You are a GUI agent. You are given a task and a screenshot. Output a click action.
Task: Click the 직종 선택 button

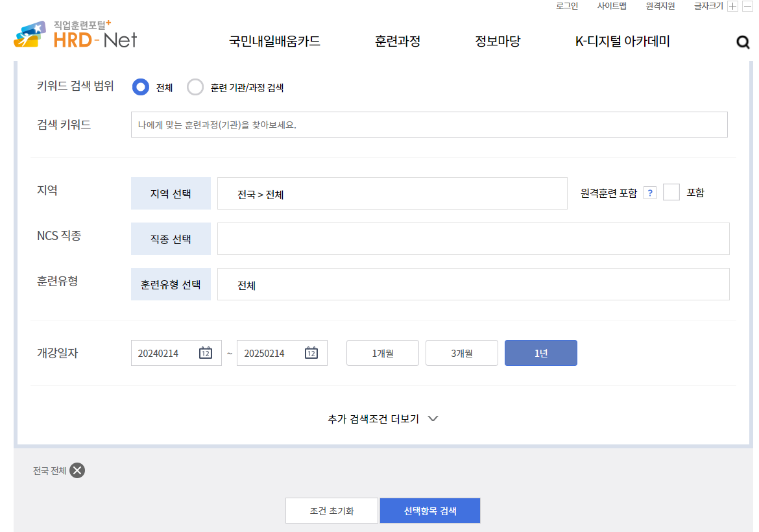tap(171, 239)
